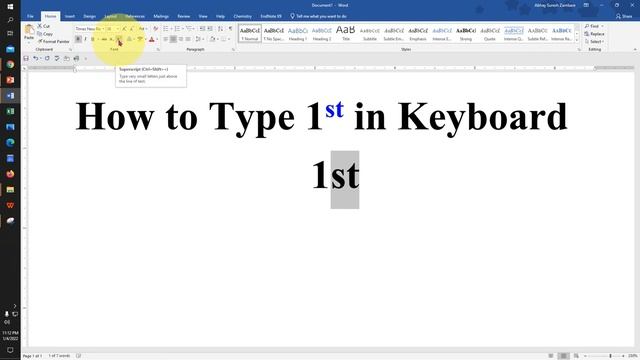Apply the Heading 1 style
This screenshot has height=360, width=640.
point(298,33)
